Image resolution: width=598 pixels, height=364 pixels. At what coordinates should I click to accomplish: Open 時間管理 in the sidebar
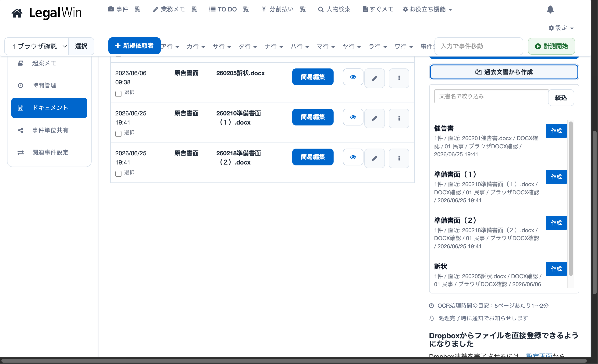[x=49, y=86]
